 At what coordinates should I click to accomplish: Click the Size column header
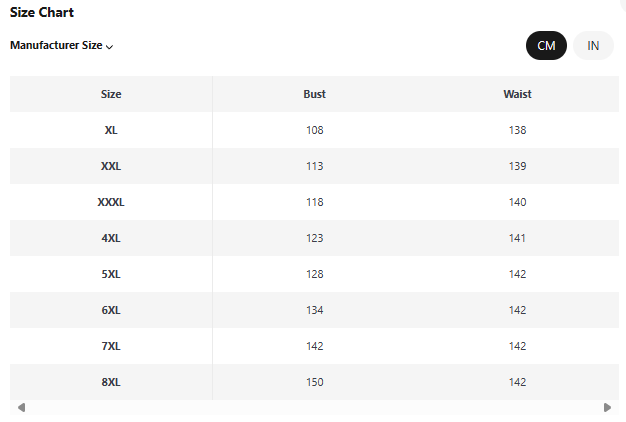click(111, 94)
